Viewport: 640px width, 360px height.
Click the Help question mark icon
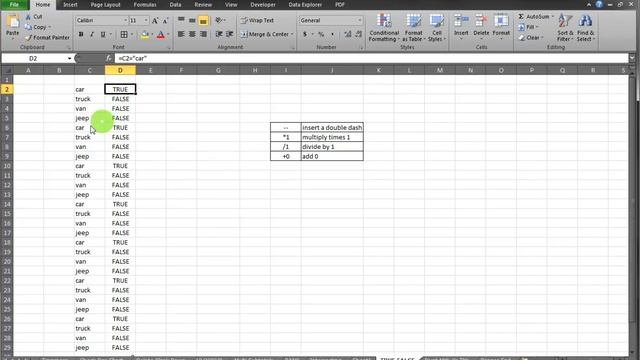[x=599, y=4]
